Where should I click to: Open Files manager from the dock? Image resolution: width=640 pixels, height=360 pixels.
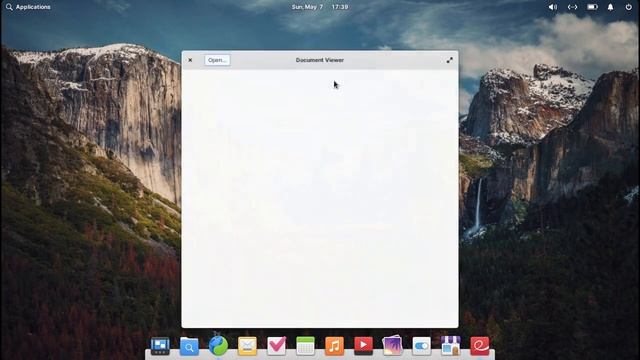[x=189, y=346]
